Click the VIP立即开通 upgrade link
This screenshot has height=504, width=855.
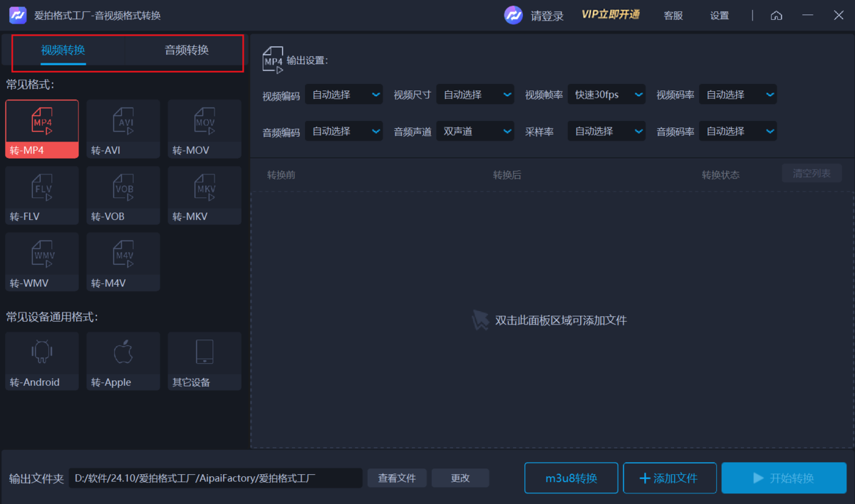point(611,15)
